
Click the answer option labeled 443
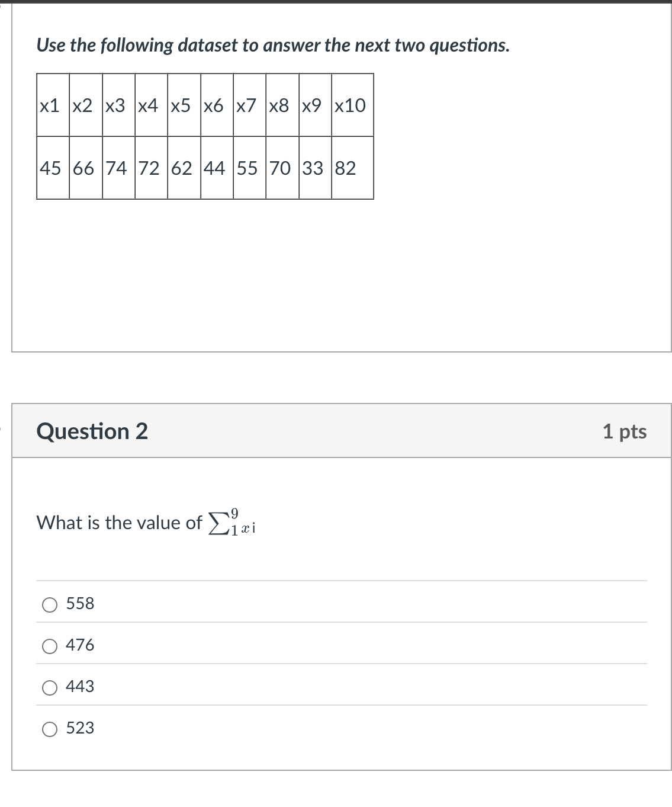80,687
